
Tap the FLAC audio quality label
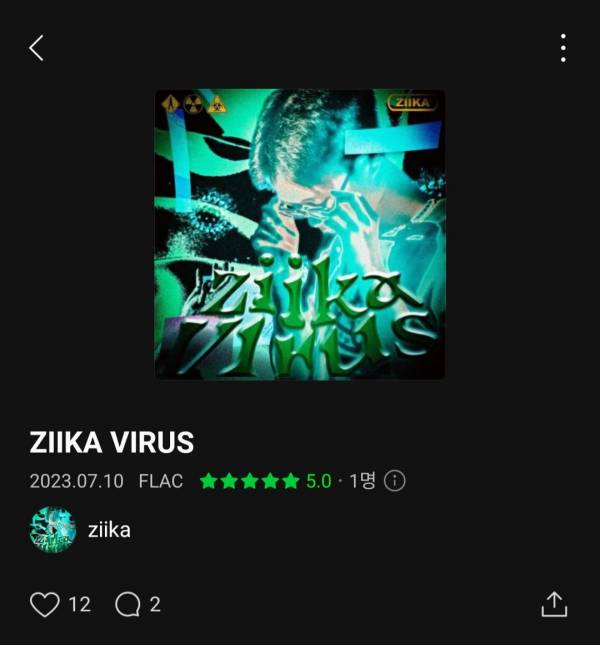(x=161, y=481)
